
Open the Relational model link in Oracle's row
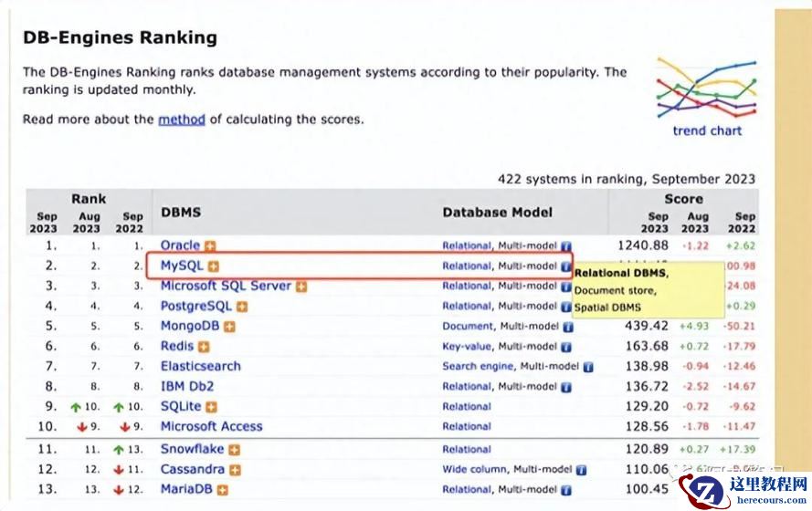click(467, 245)
